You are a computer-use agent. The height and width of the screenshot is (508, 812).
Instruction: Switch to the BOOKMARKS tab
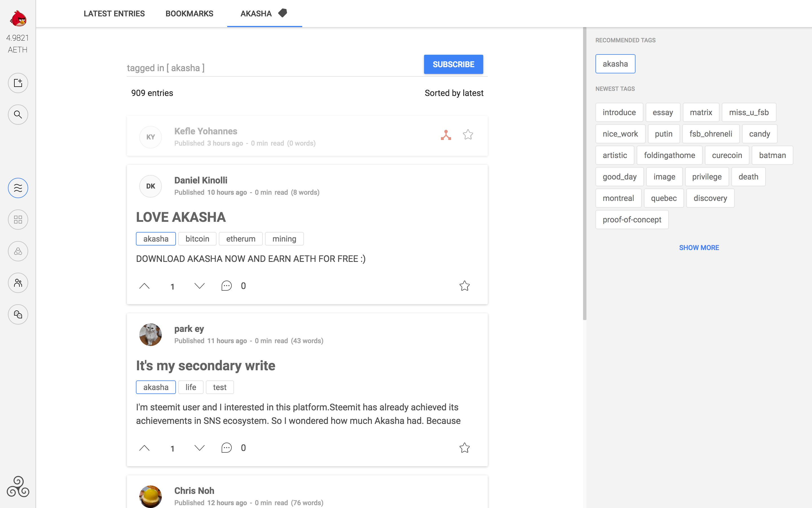point(189,14)
